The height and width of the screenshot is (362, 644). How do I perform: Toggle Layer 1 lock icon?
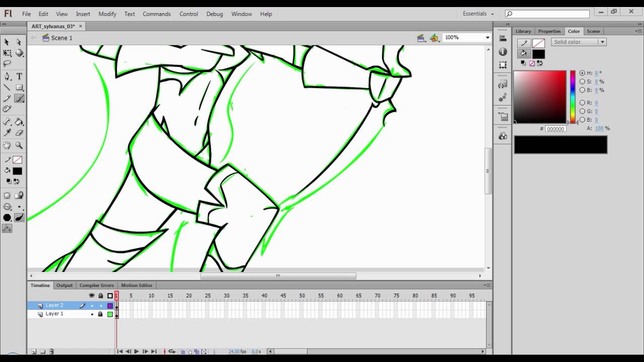(x=100, y=314)
